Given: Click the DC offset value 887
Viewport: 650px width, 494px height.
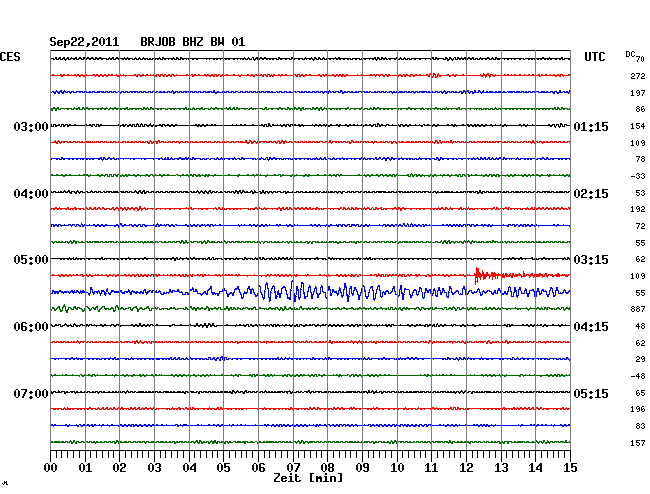Looking at the screenshot, I should click(638, 309).
